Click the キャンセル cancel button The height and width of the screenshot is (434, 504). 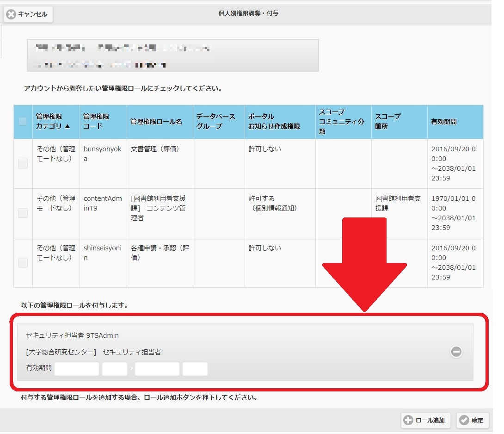28,14
